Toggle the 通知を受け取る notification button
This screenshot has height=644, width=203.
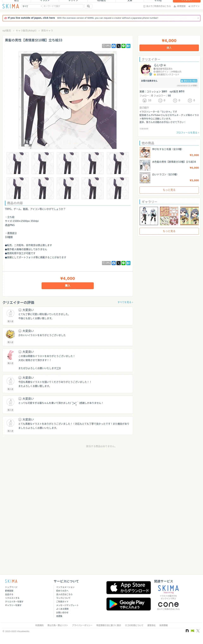pos(189,81)
